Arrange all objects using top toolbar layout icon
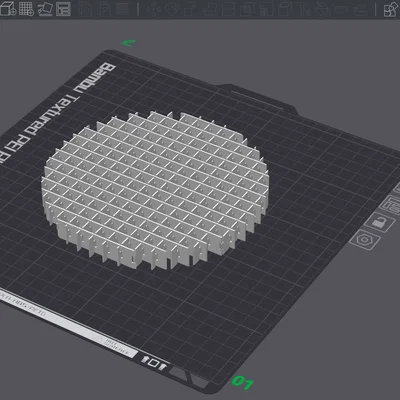 point(63,9)
